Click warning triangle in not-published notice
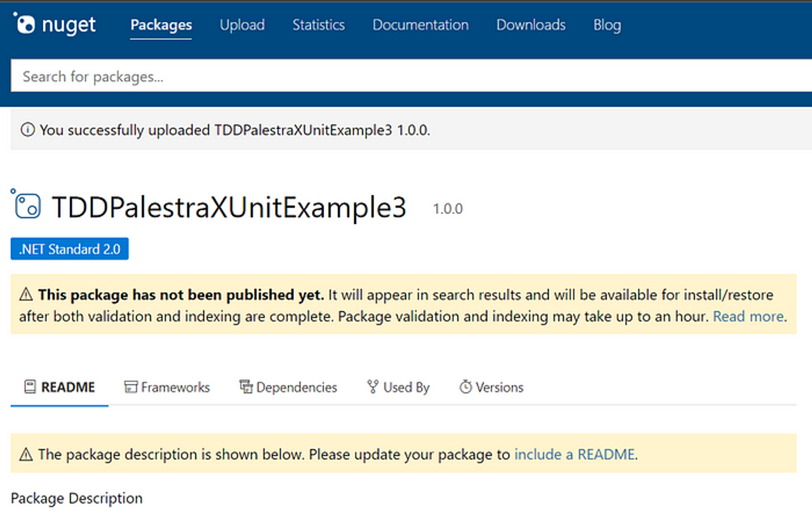 pyautogui.click(x=26, y=294)
